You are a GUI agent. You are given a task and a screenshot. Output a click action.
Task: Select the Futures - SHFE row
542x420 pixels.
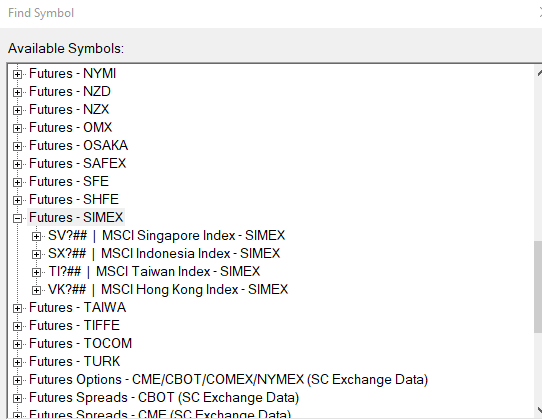tap(74, 199)
